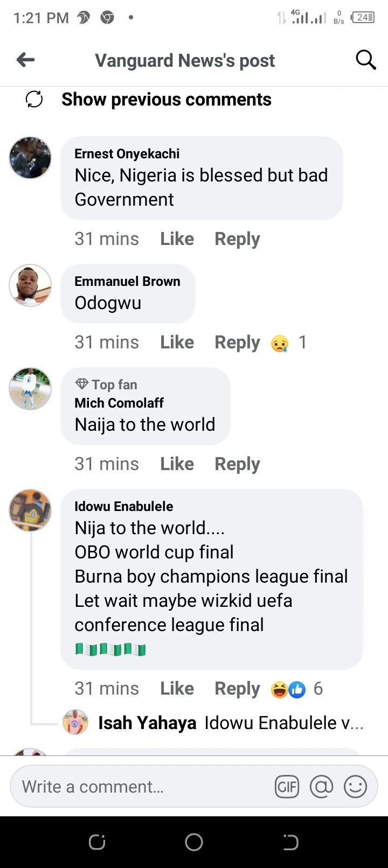This screenshot has height=868, width=388.
Task: Tap the @ mention icon
Action: (x=321, y=787)
